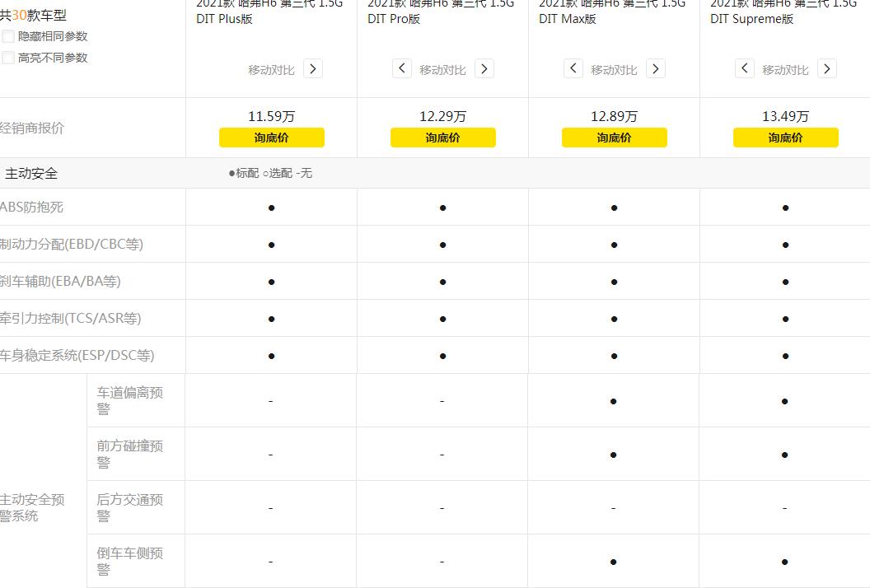Click the 经销商报价 row label
Screen dimensions: 870x588
coord(31,128)
